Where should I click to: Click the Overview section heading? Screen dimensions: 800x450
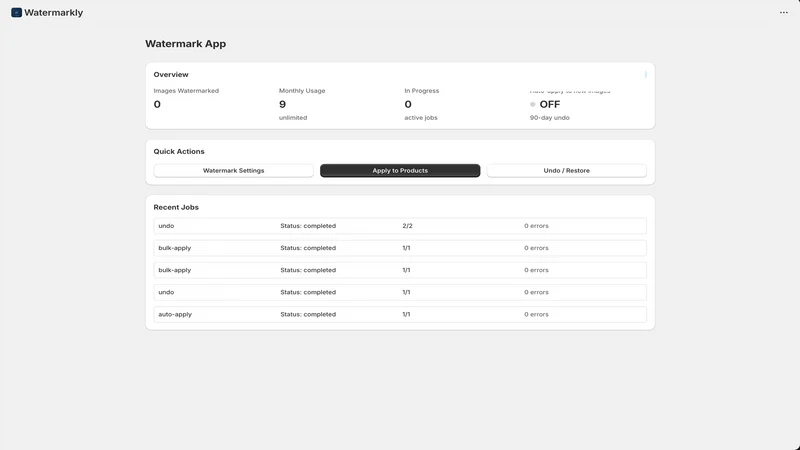coord(171,74)
